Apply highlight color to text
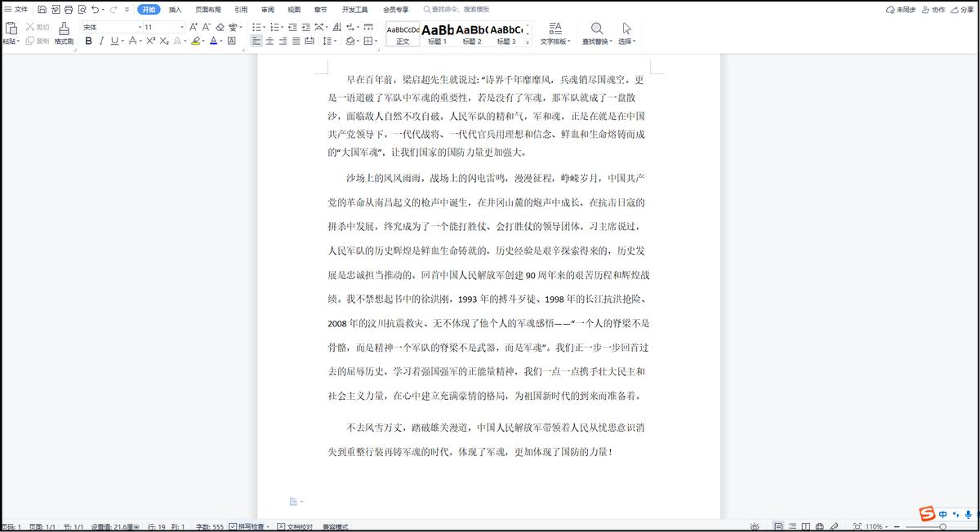Image resolution: width=980 pixels, height=532 pixels. pyautogui.click(x=195, y=42)
